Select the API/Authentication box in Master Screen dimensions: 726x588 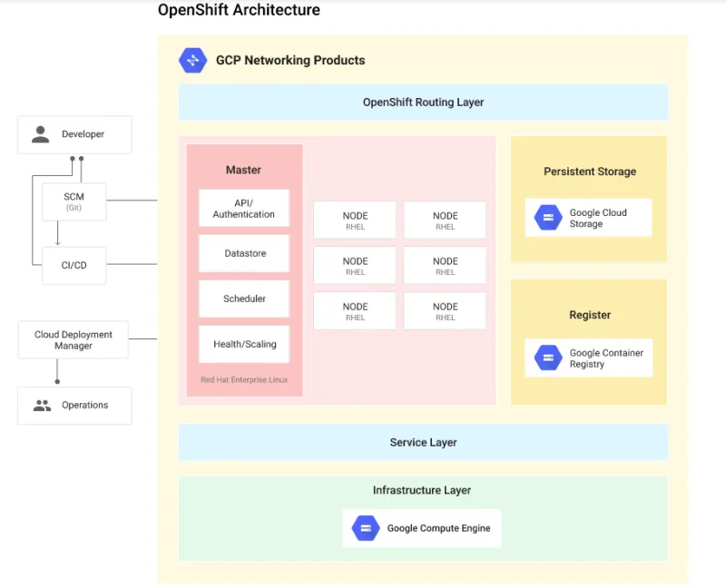coord(244,209)
